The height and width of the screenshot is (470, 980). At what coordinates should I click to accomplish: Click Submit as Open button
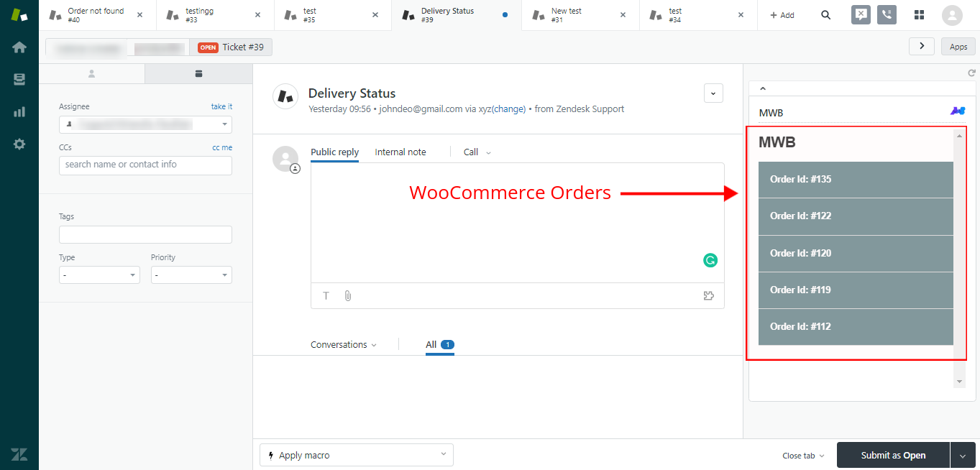click(x=893, y=456)
